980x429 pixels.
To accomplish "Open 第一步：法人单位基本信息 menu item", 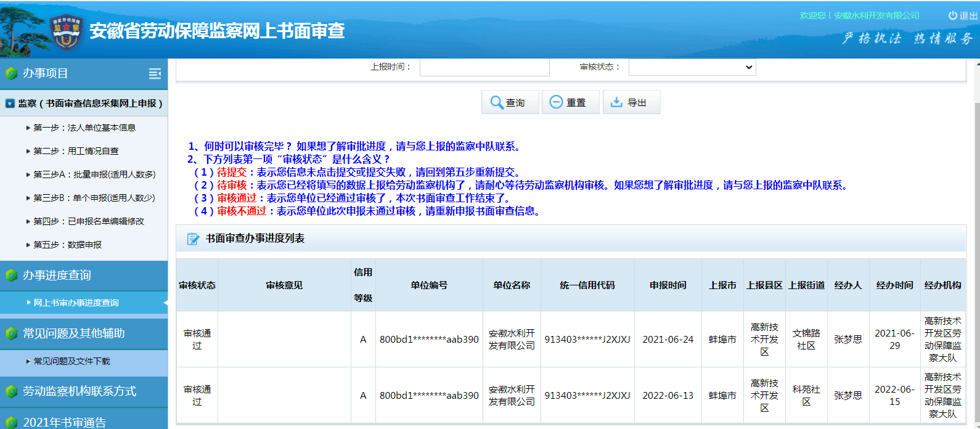I will (x=84, y=128).
